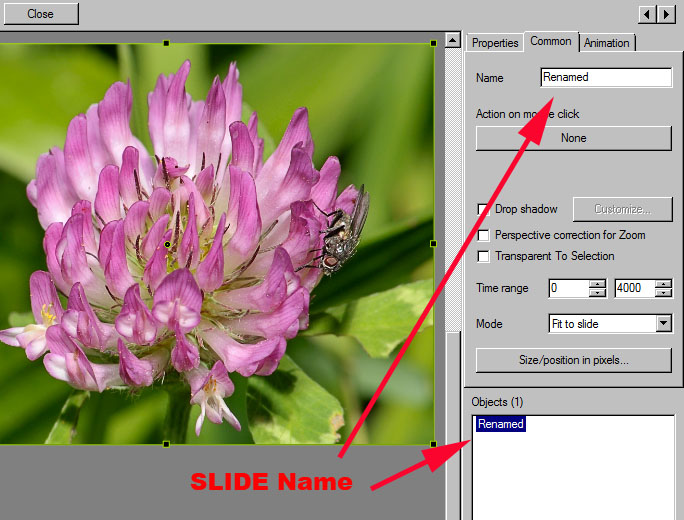
Task: Decrease the time range start value
Action: 597,293
